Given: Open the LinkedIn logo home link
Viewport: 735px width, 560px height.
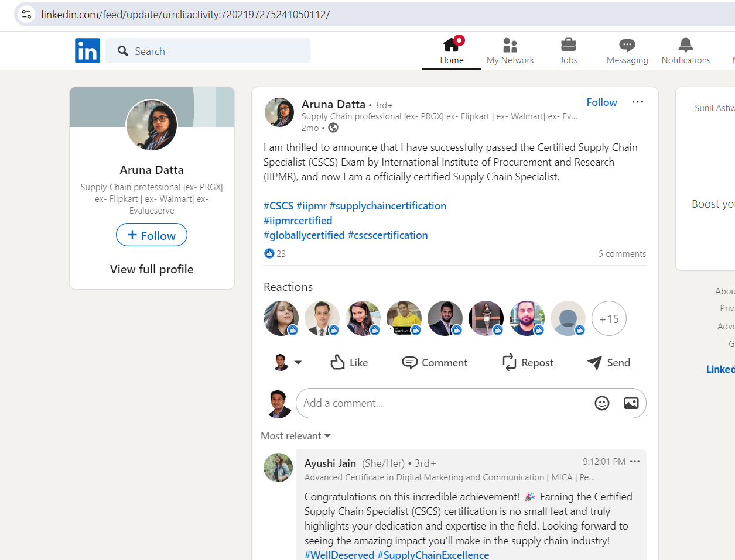Looking at the screenshot, I should [x=87, y=51].
